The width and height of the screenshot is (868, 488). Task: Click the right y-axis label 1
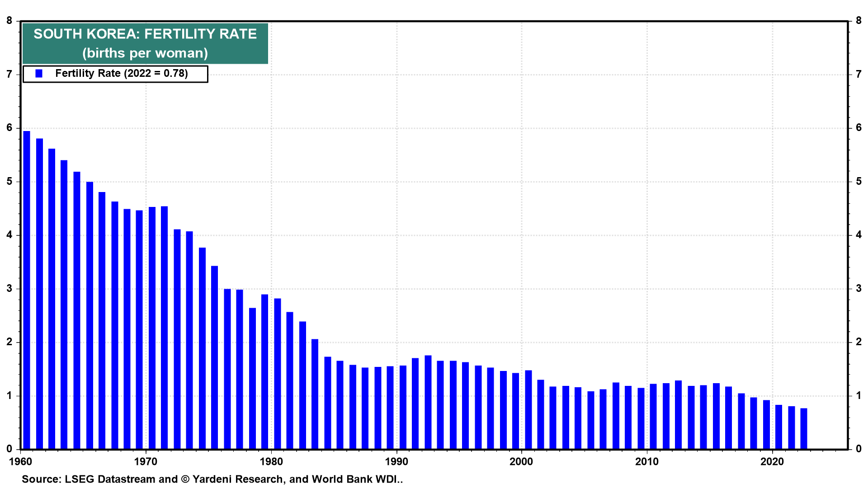pos(859,396)
